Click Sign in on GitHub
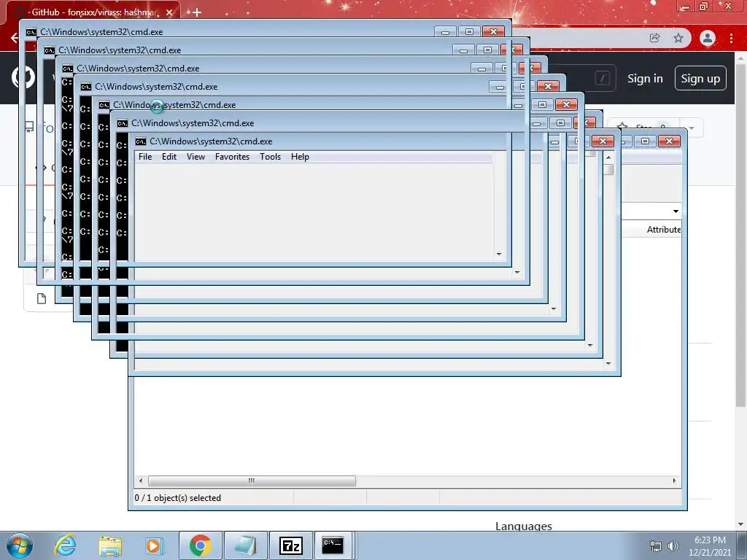The height and width of the screenshot is (560, 747). click(645, 79)
